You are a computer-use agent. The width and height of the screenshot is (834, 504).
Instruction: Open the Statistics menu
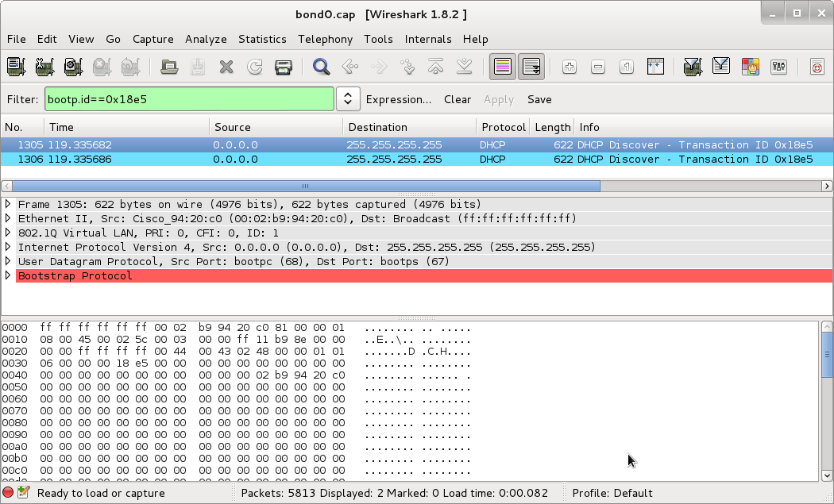tap(262, 39)
